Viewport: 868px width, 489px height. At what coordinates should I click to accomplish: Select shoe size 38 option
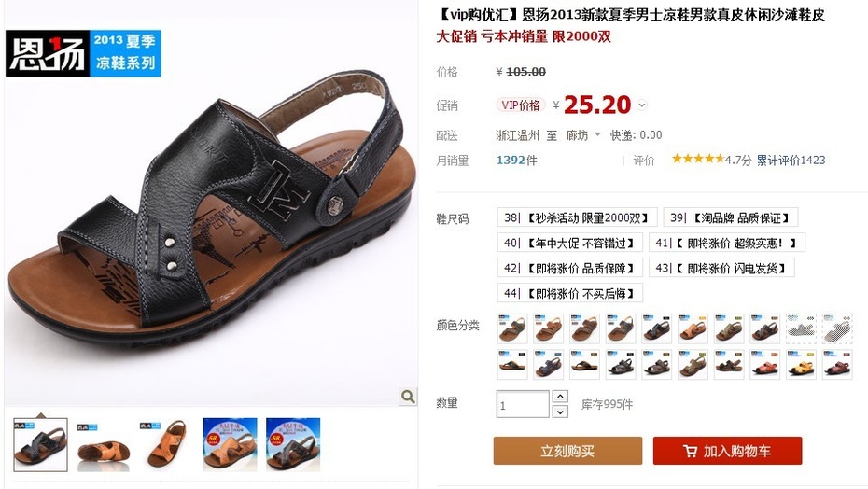coord(578,217)
